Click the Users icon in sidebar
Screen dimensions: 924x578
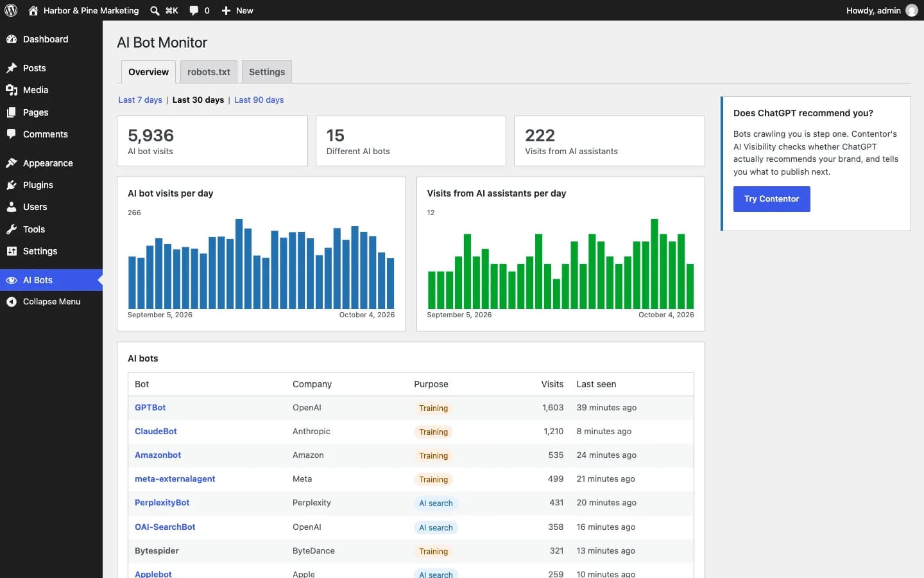12,207
